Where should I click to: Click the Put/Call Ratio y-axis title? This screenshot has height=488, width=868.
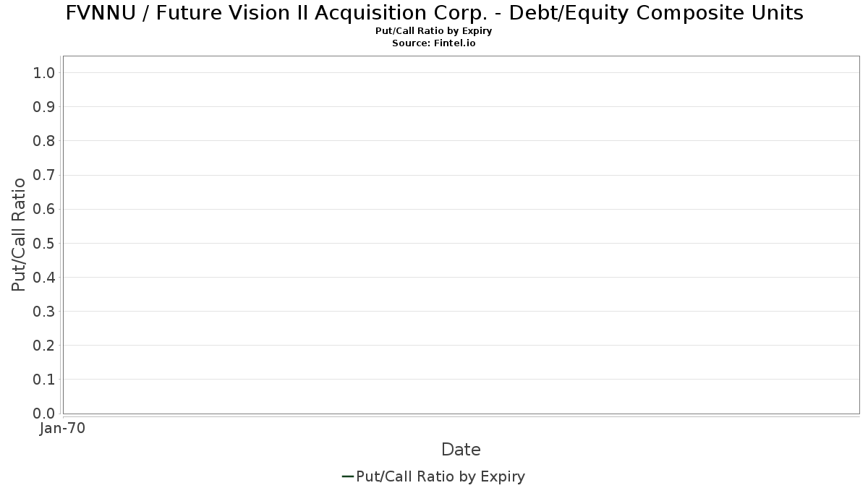click(x=19, y=234)
